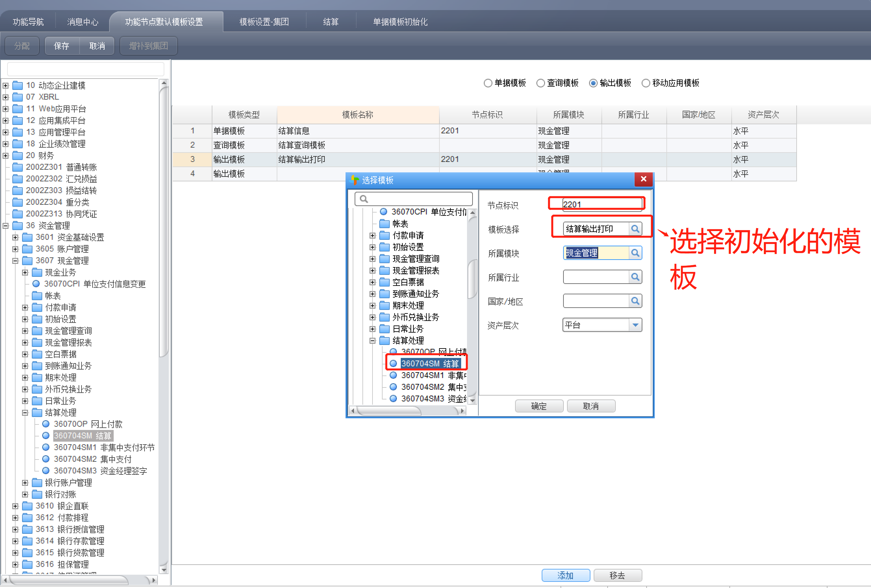Click search icon beside 所属模块 field
Image resolution: width=871 pixels, height=588 pixels.
point(635,253)
